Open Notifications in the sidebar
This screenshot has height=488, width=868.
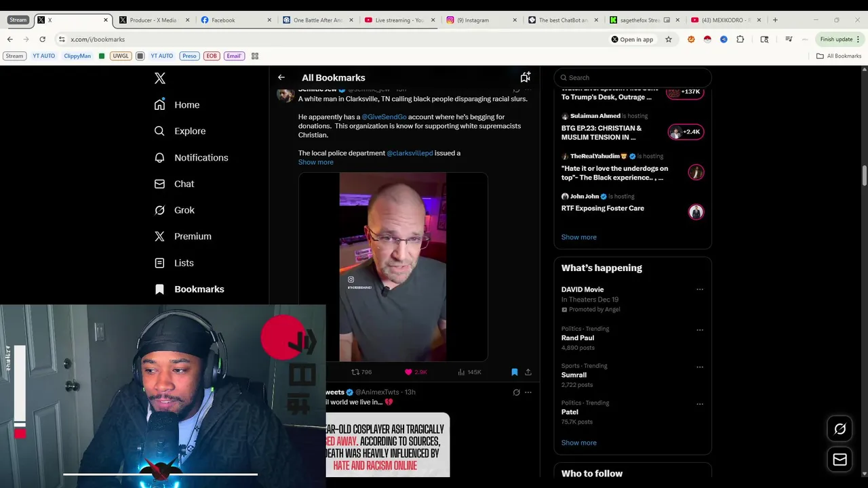click(191, 157)
